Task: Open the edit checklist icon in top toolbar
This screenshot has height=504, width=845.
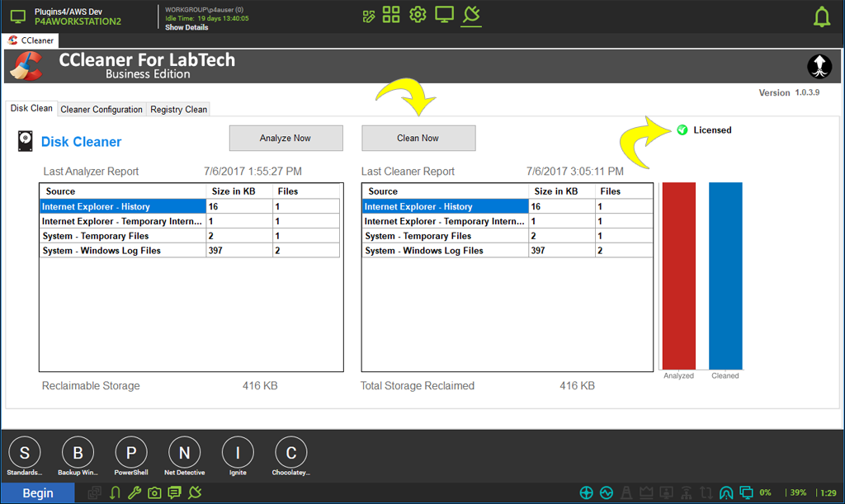Action: pyautogui.click(x=369, y=16)
